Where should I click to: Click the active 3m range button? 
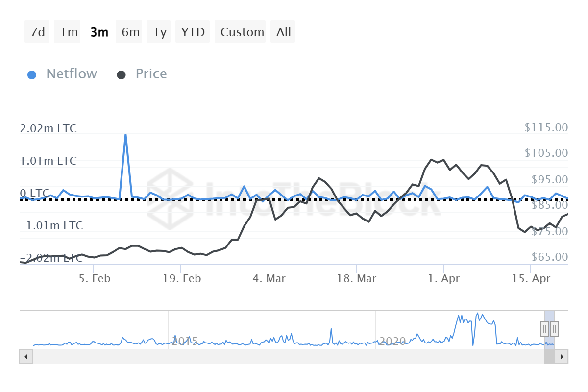point(99,32)
